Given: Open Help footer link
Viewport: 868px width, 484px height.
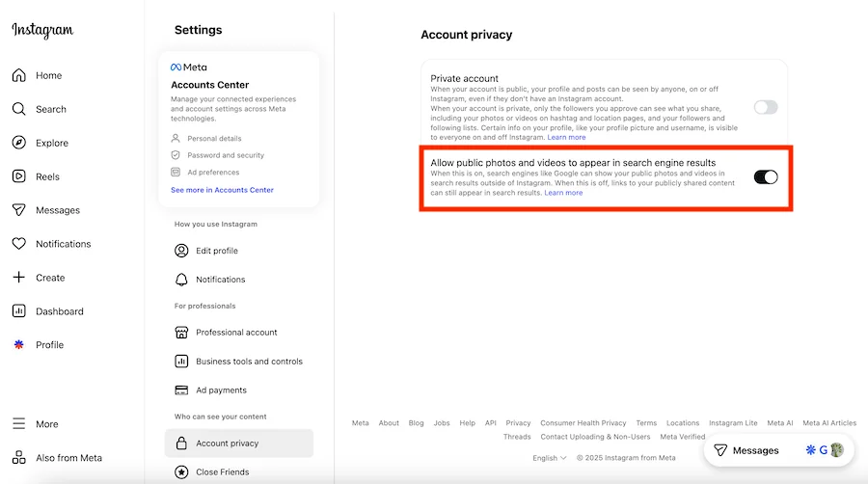Looking at the screenshot, I should point(467,422).
